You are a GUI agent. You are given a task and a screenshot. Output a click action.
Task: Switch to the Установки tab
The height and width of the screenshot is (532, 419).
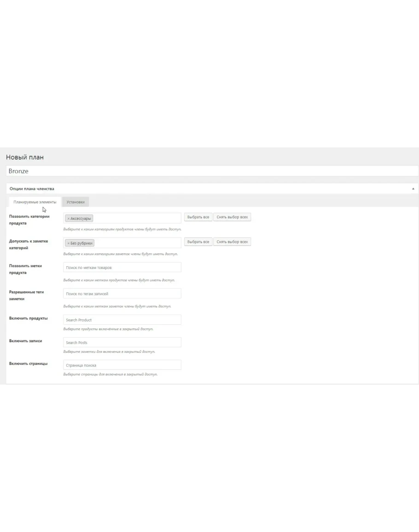click(76, 202)
